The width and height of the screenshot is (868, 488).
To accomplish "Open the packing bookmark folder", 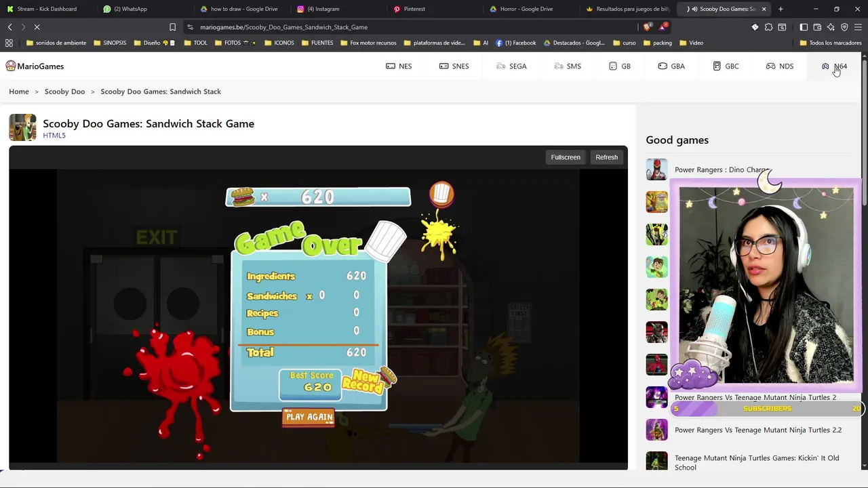I will pos(657,43).
